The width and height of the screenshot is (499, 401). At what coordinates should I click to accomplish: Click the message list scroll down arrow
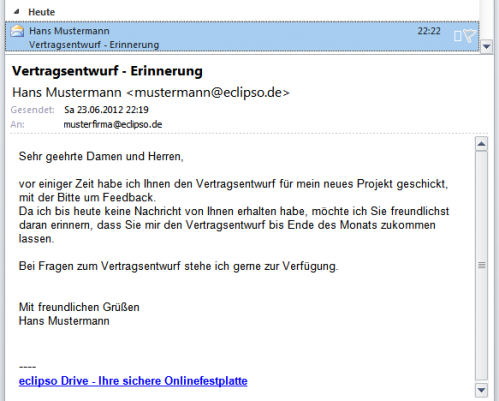(486, 47)
